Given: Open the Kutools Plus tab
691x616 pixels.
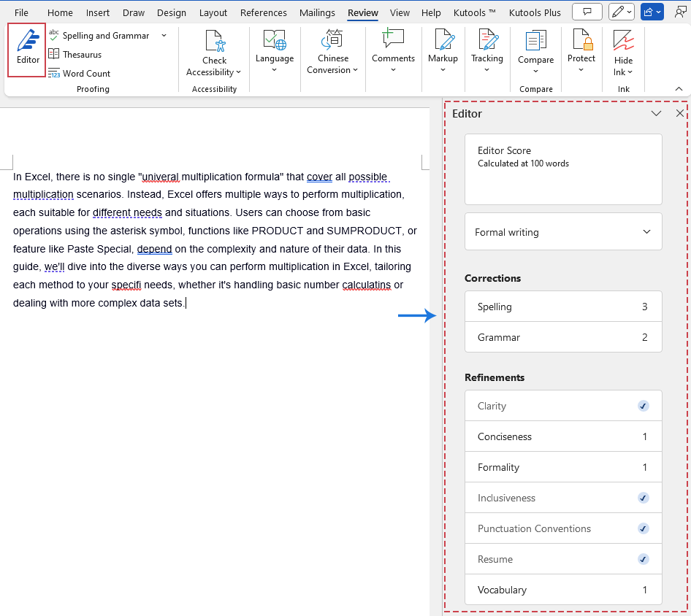Looking at the screenshot, I should [536, 12].
